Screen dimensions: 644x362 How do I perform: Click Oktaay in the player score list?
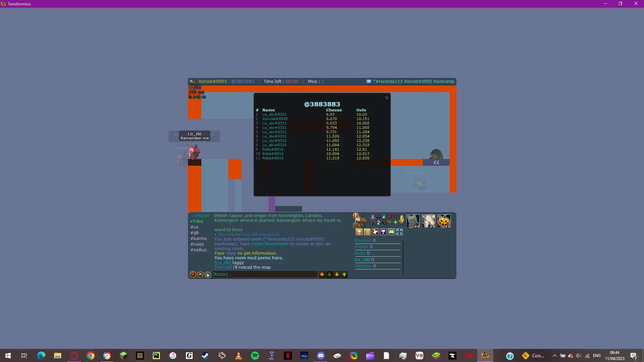pos(363,266)
